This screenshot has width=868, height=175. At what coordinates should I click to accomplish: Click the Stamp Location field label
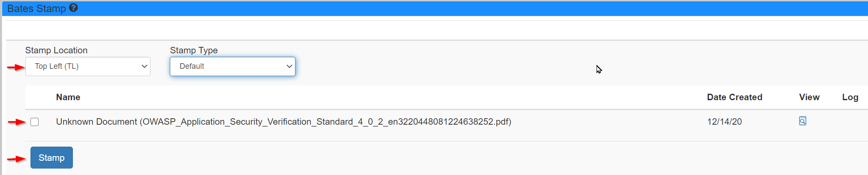tap(56, 50)
